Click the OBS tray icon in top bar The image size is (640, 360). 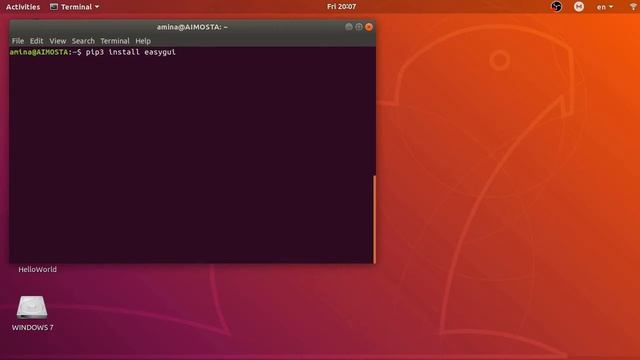coord(556,7)
